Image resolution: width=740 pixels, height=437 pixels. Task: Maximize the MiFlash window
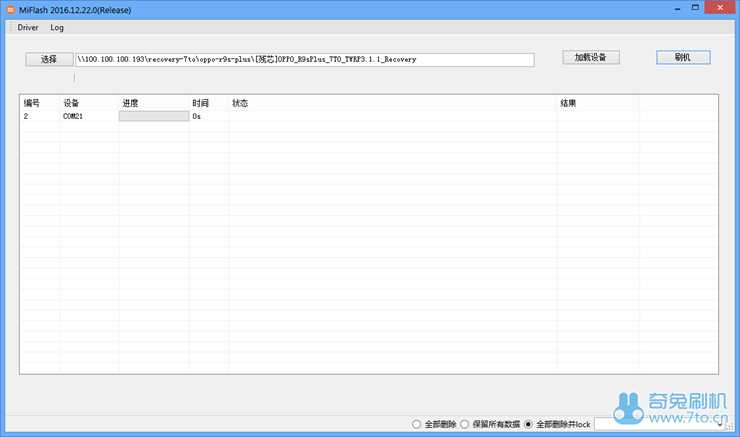coord(695,8)
